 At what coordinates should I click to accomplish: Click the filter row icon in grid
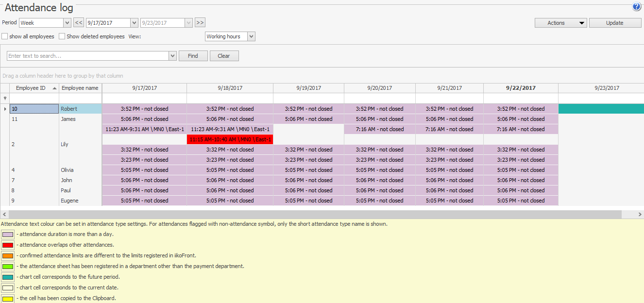click(x=5, y=98)
